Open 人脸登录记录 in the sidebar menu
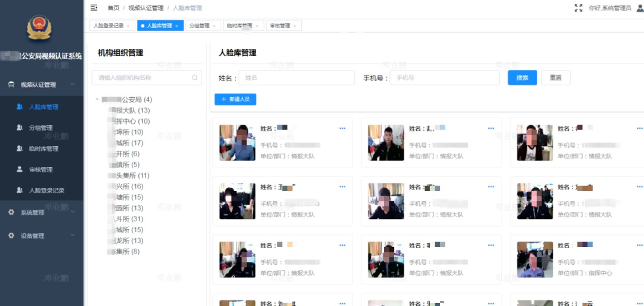The height and width of the screenshot is (306, 644). click(47, 191)
